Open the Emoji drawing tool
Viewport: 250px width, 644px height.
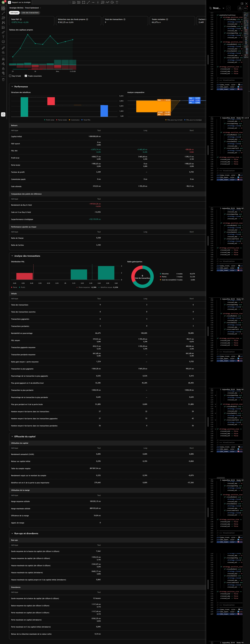(x=3, y=41)
